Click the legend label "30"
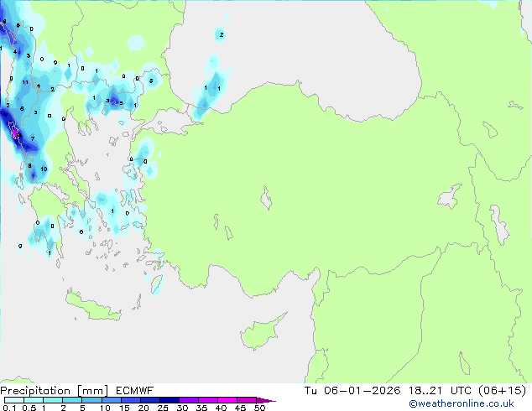 (182, 408)
